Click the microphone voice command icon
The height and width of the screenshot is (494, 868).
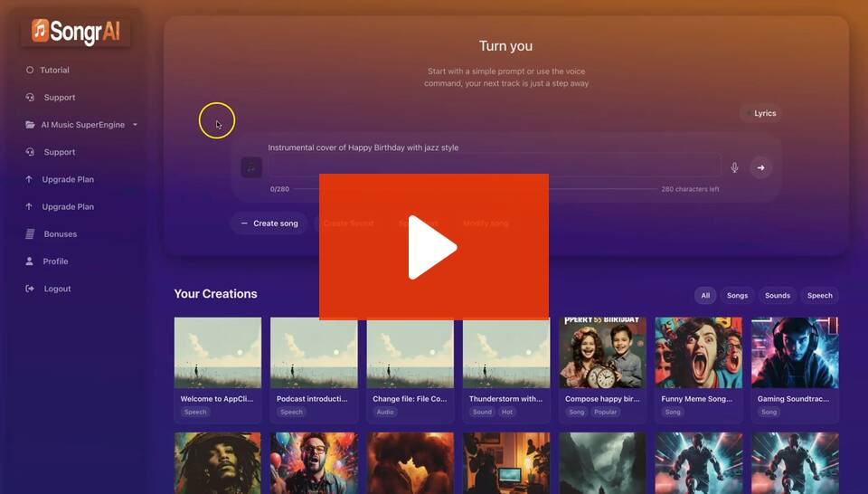coord(734,167)
